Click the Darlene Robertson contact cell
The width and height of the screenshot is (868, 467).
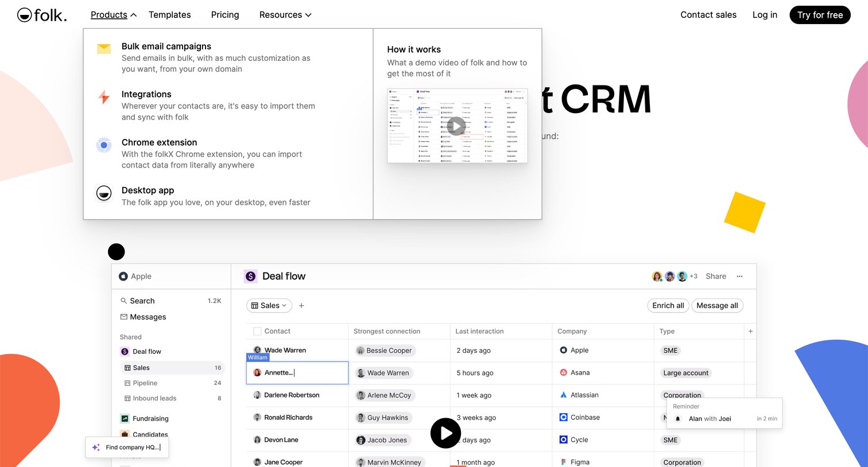297,395
